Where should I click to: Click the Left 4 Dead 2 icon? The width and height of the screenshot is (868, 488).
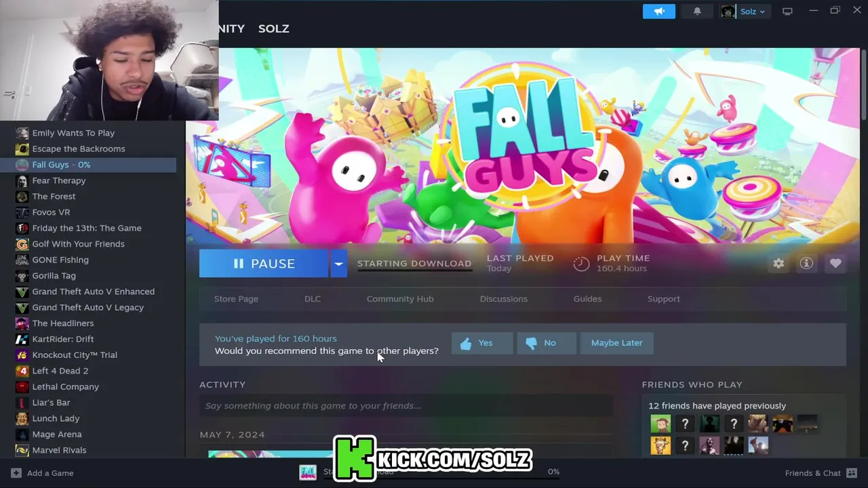(22, 371)
